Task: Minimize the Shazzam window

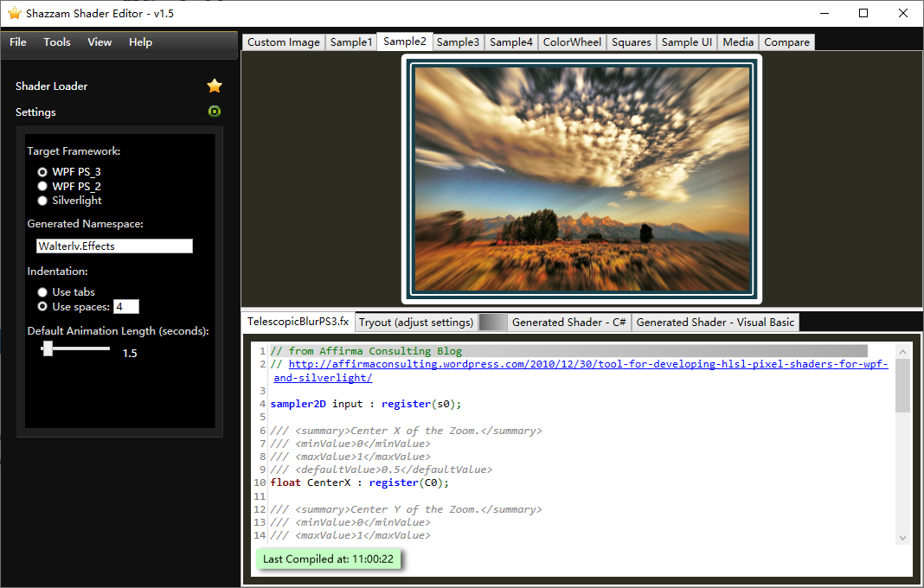Action: point(825,13)
